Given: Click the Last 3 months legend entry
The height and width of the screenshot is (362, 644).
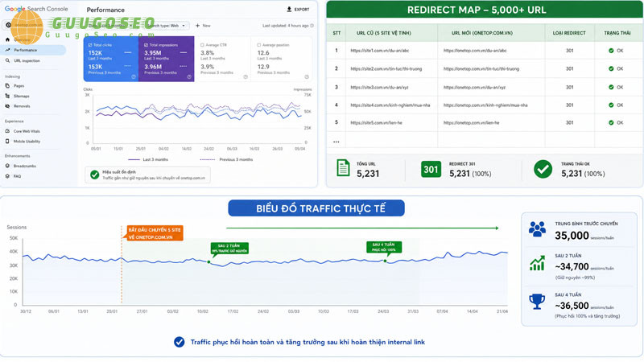Looking at the screenshot, I should pos(148,159).
